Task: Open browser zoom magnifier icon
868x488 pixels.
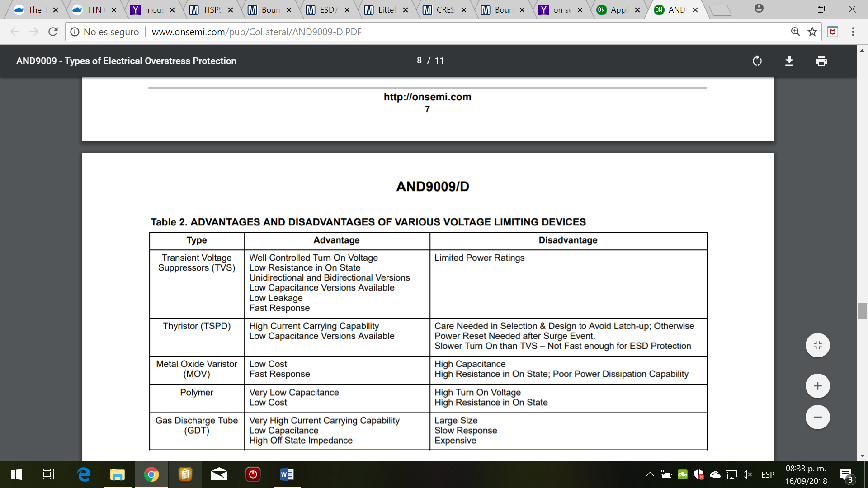Action: pyautogui.click(x=795, y=32)
